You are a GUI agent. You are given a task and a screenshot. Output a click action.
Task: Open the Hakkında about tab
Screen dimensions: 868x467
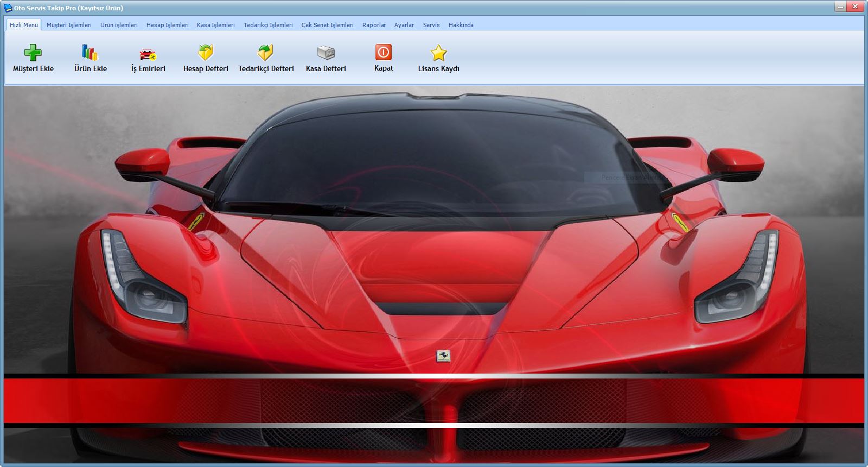point(461,25)
